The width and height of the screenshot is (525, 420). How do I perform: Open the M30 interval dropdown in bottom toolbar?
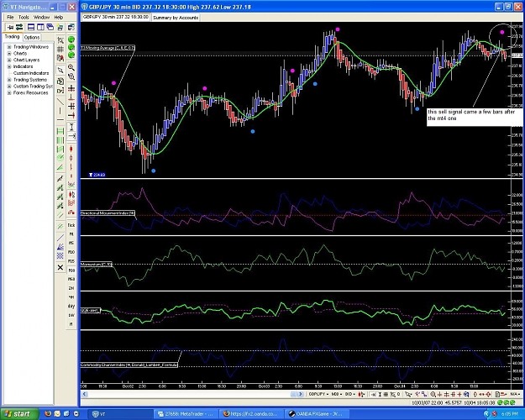[337, 394]
